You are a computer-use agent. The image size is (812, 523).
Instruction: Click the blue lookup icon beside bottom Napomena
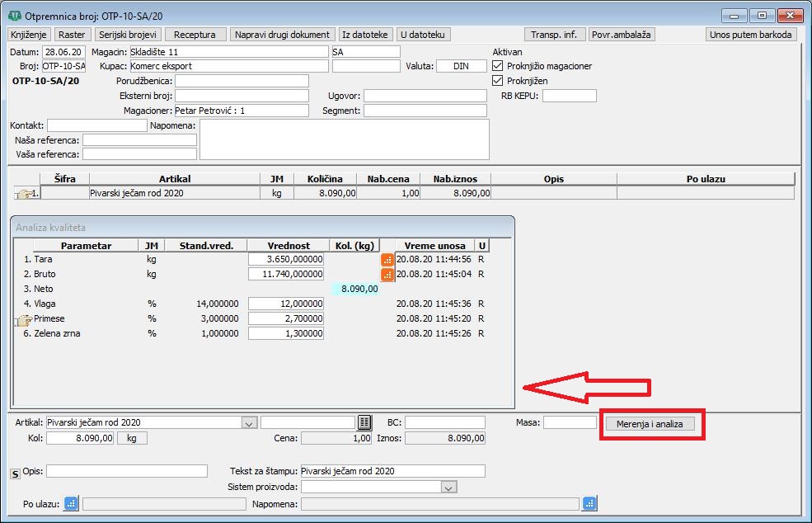[589, 503]
